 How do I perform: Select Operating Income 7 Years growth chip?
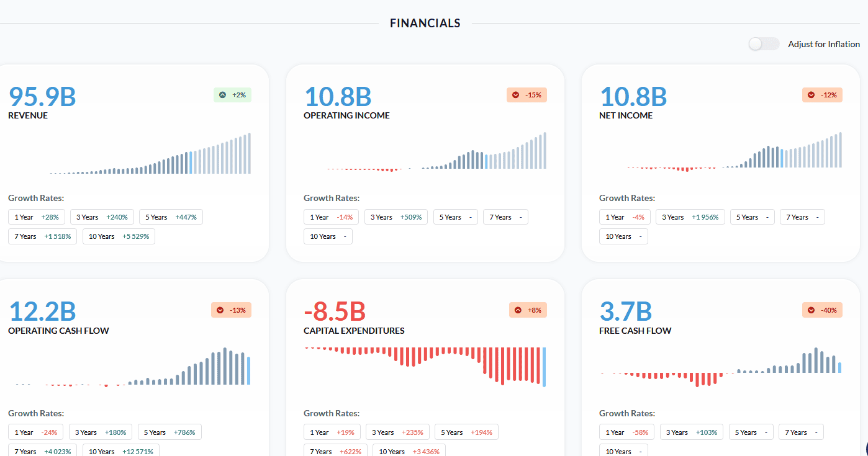(505, 217)
